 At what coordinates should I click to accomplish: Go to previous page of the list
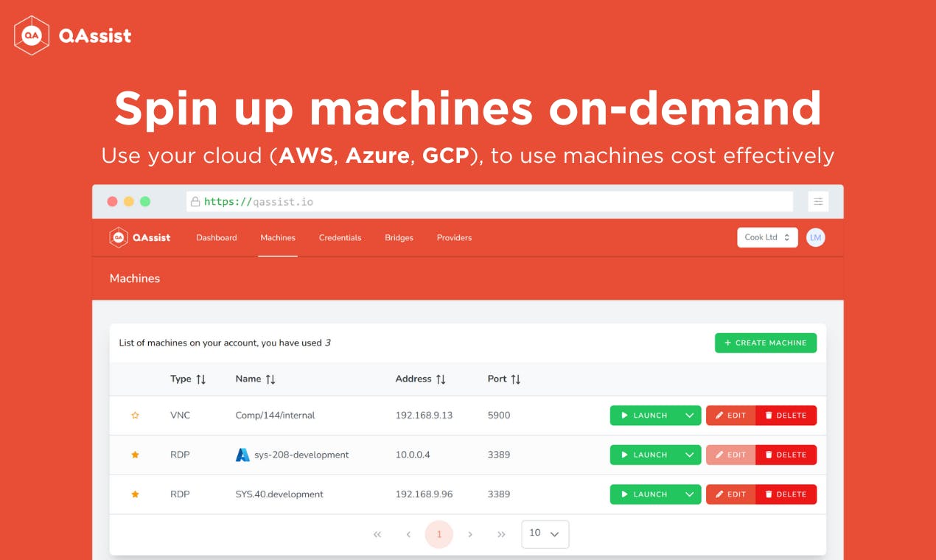(x=408, y=534)
